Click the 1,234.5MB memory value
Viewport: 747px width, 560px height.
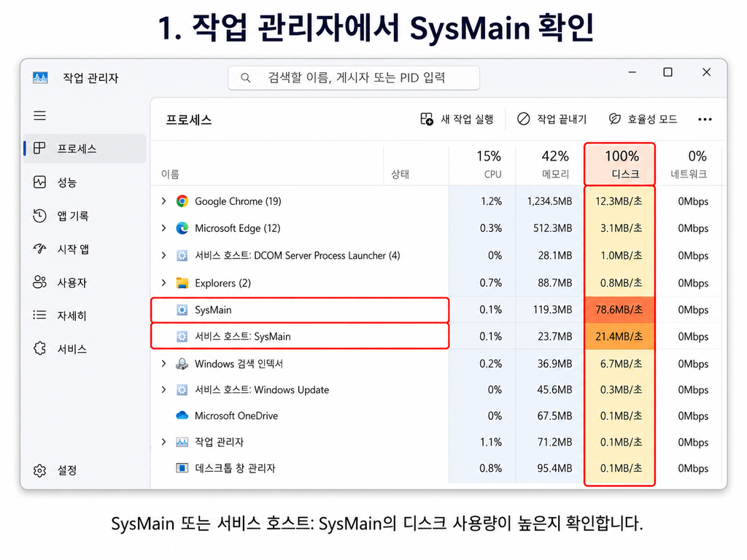pos(549,201)
